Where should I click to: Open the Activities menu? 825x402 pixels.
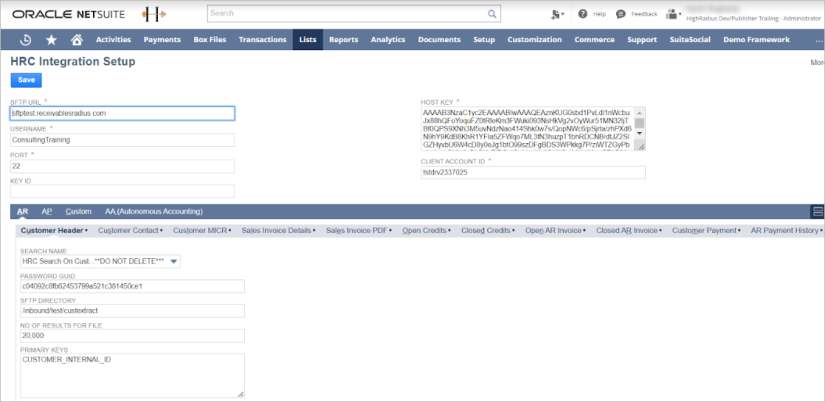tap(113, 39)
